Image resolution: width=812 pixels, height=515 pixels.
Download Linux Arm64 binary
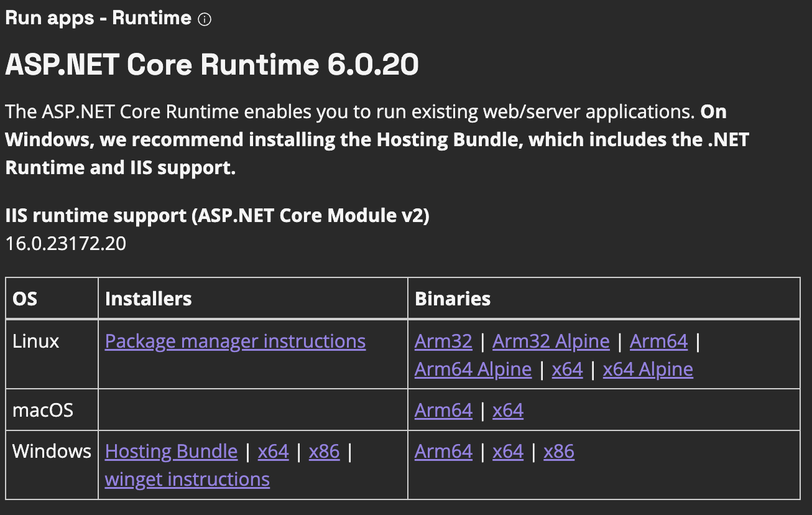(x=658, y=341)
